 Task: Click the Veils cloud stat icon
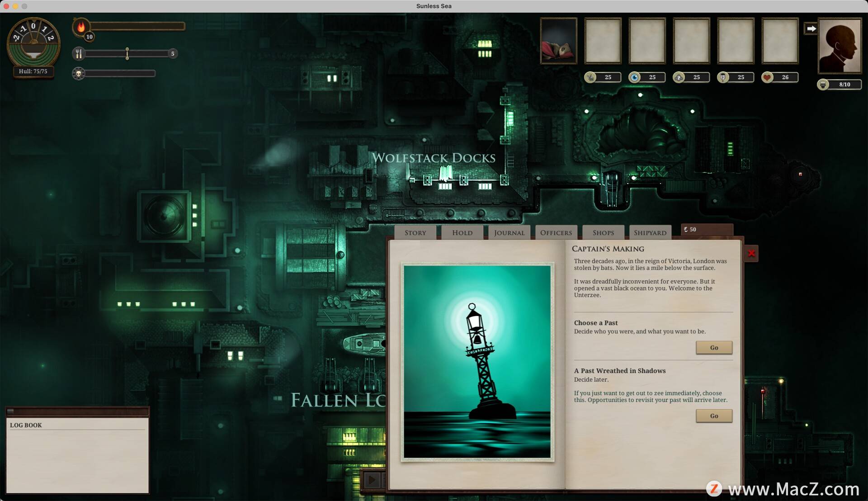(679, 77)
